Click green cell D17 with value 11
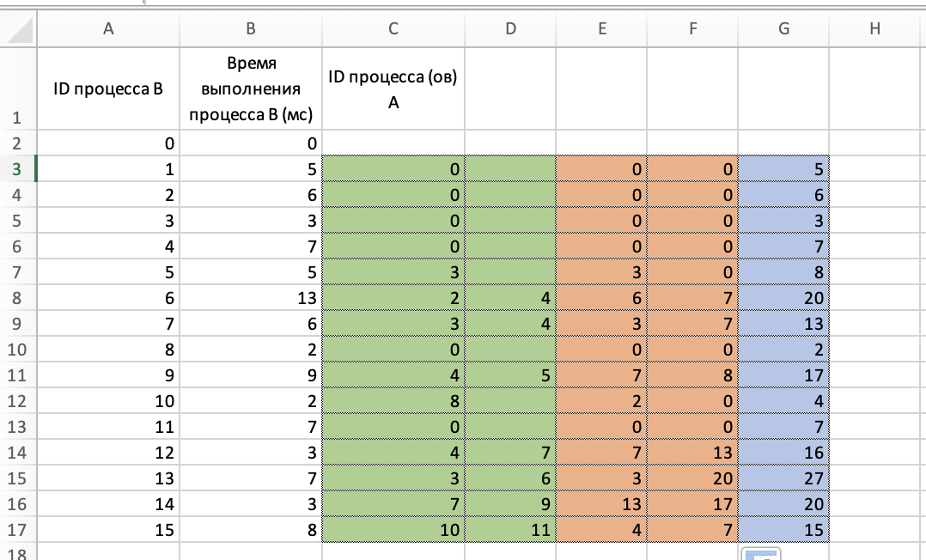Screen dimensions: 926x560 coord(510,529)
